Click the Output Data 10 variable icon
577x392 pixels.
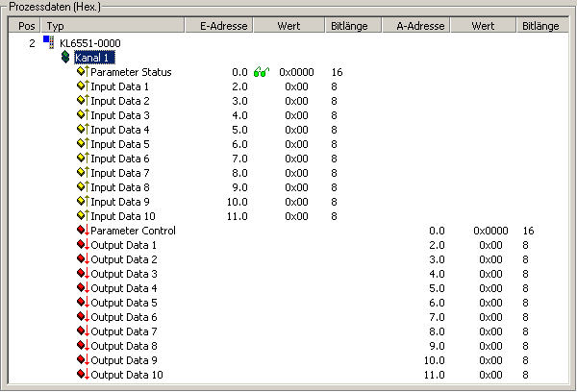(83, 374)
